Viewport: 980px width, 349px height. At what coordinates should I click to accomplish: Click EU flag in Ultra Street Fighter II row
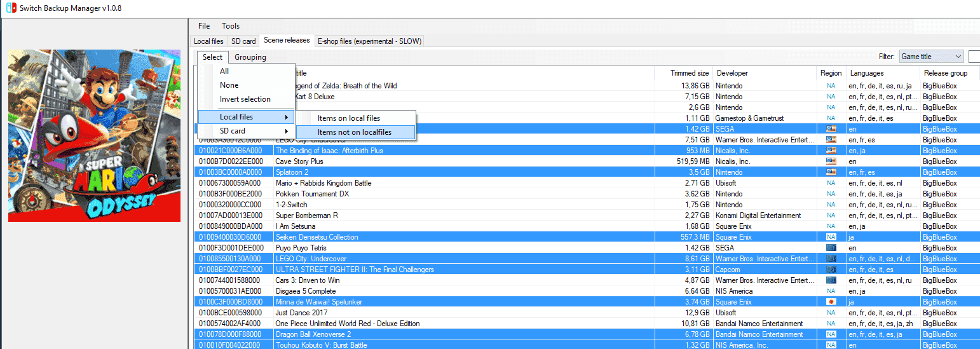[831, 270]
